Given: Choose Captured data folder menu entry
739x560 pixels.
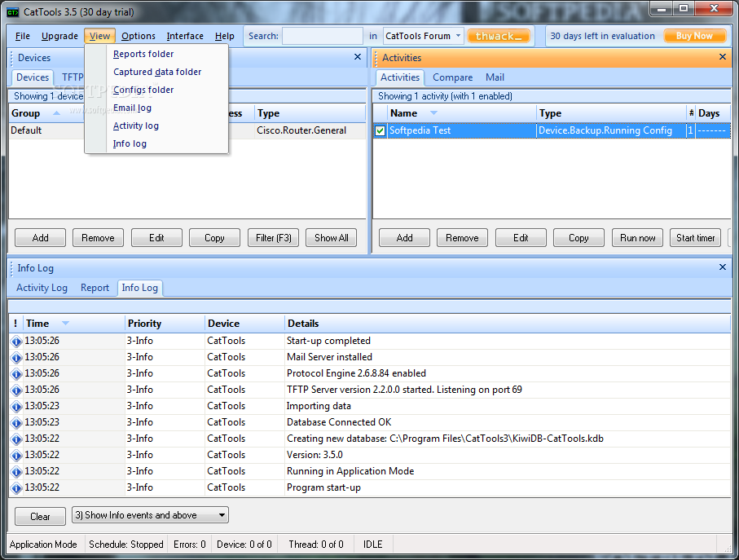Looking at the screenshot, I should tap(157, 72).
